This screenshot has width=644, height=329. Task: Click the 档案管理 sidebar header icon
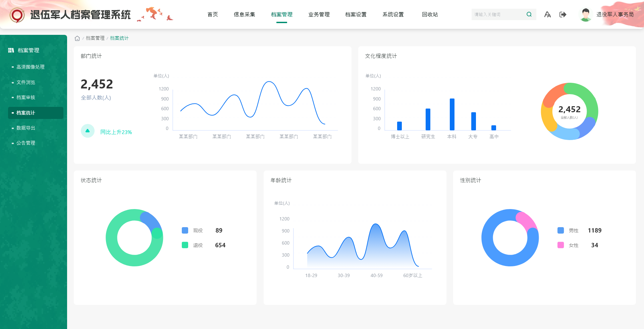(x=11, y=50)
